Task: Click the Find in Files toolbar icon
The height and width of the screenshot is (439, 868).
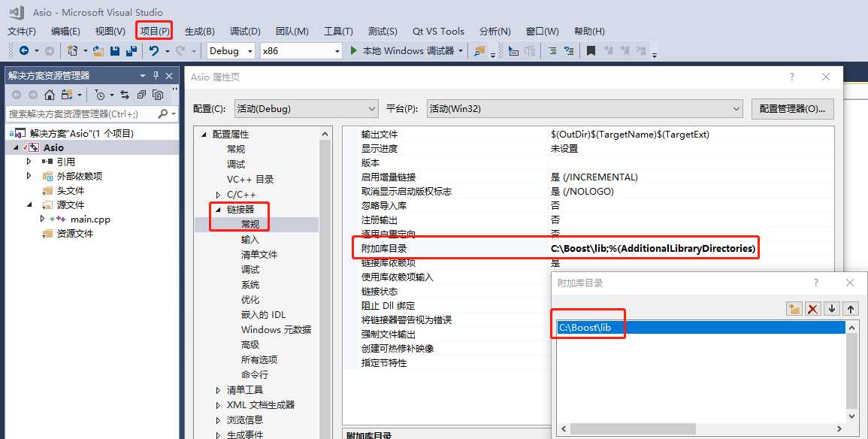Action: [x=479, y=51]
